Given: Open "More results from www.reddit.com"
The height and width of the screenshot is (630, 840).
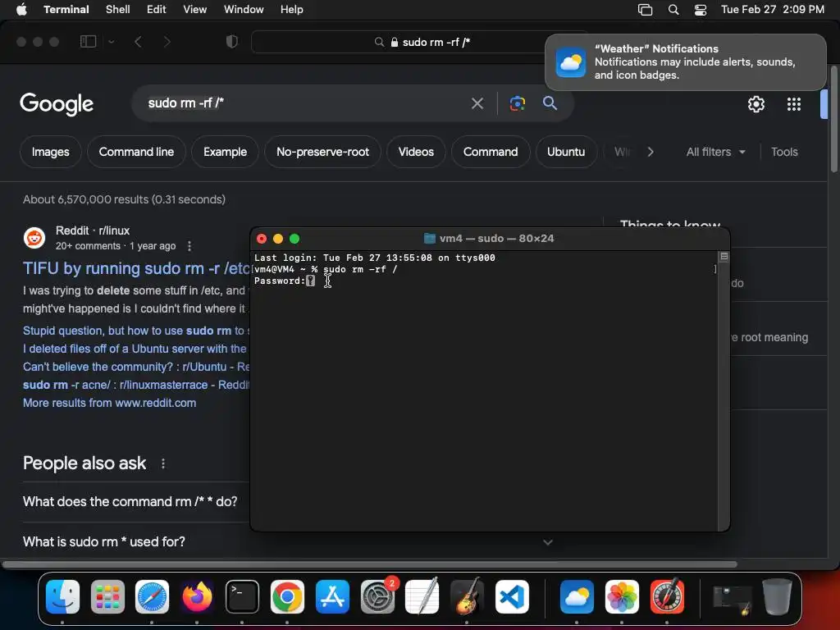Looking at the screenshot, I should 109,403.
